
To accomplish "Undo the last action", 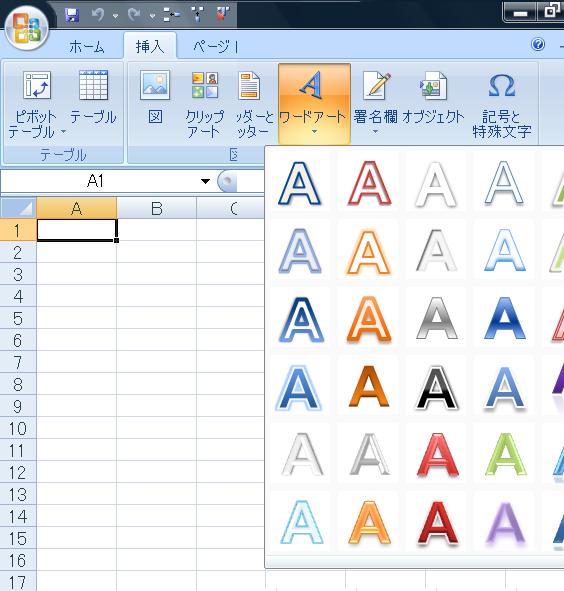I will (98, 15).
